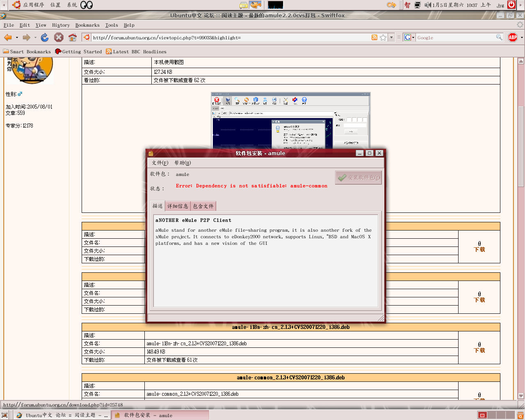Click the key icon in top panel

click(391, 5)
